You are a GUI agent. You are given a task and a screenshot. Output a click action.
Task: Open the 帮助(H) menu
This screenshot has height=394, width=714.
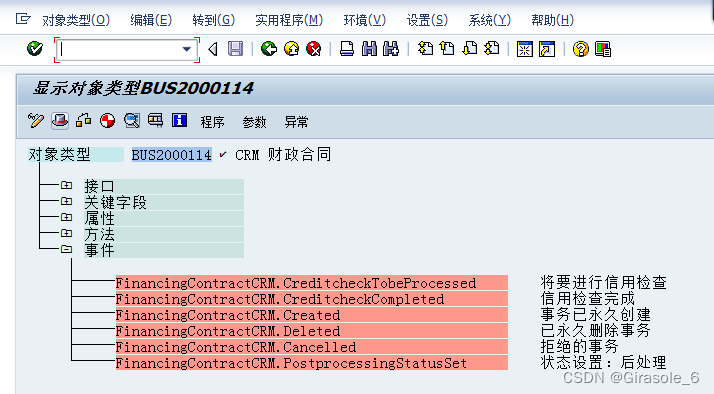point(552,20)
